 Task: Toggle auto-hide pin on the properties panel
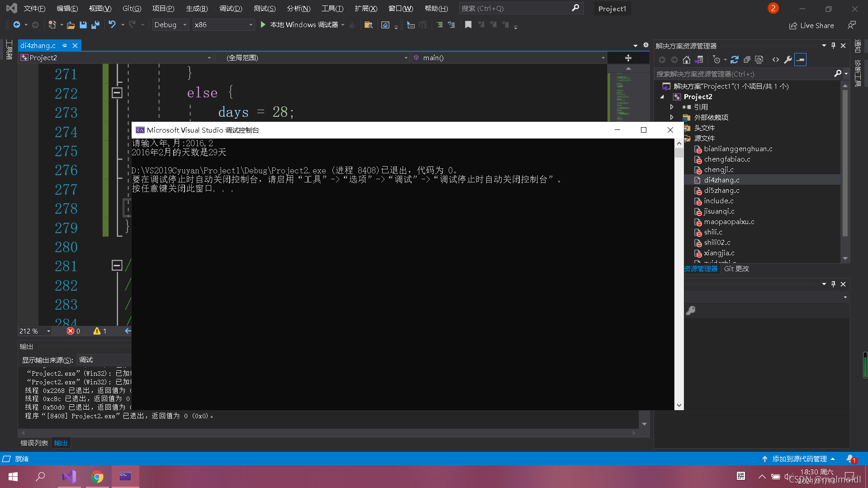click(x=833, y=284)
